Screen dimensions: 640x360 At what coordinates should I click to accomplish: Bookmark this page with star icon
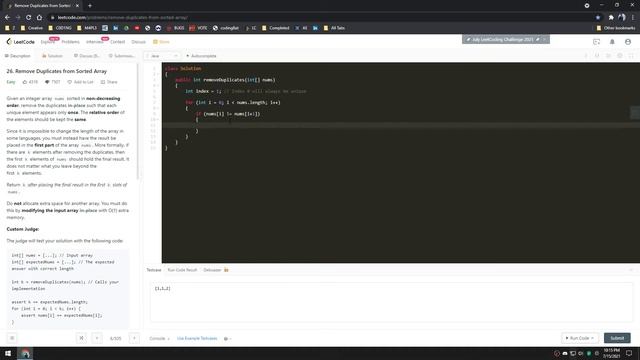(x=598, y=18)
